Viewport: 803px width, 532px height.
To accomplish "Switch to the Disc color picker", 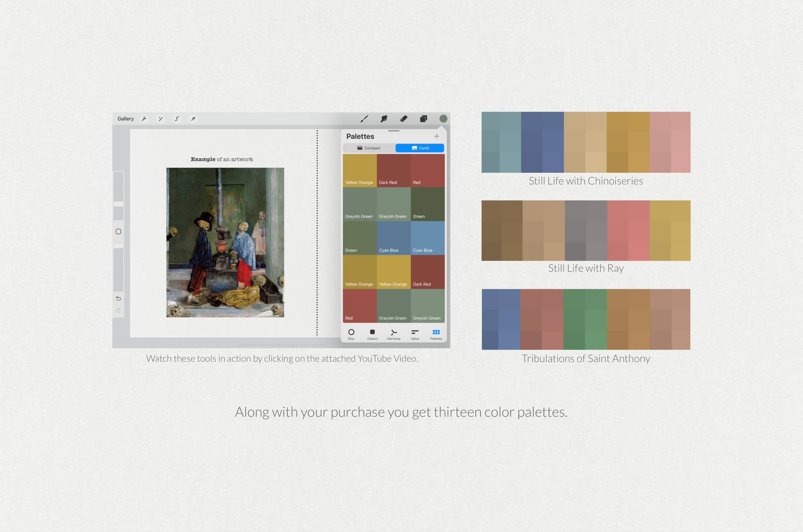I will [x=351, y=334].
